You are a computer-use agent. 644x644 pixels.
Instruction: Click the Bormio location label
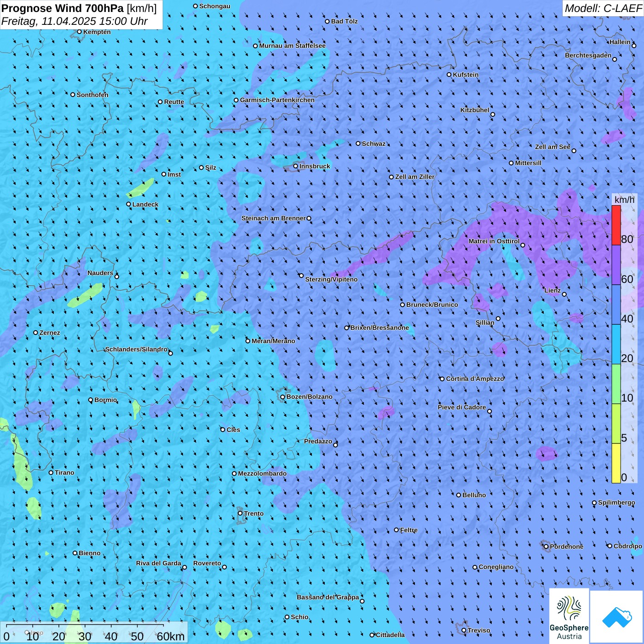pos(105,400)
